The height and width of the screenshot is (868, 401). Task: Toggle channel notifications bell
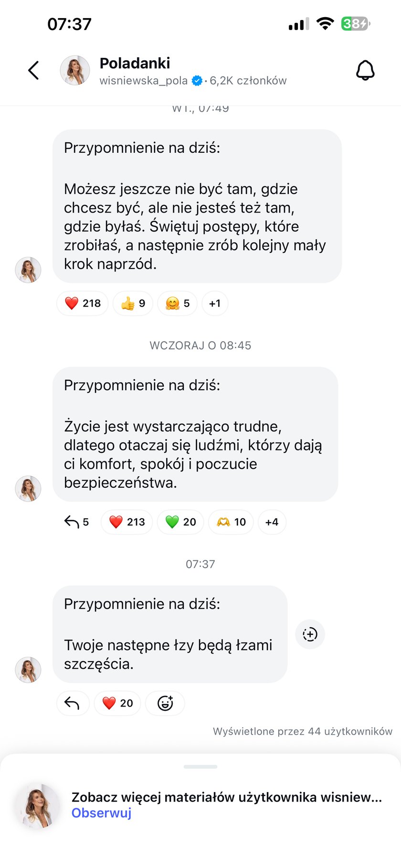365,71
